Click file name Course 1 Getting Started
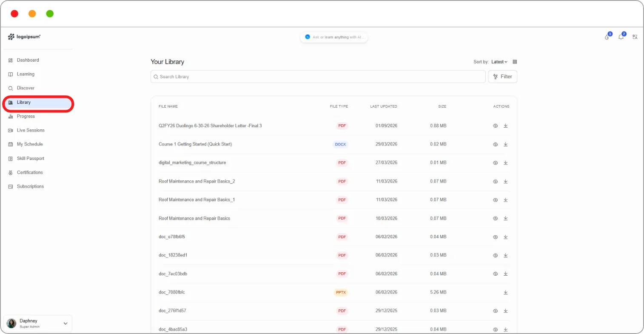This screenshot has height=334, width=644. pos(195,144)
